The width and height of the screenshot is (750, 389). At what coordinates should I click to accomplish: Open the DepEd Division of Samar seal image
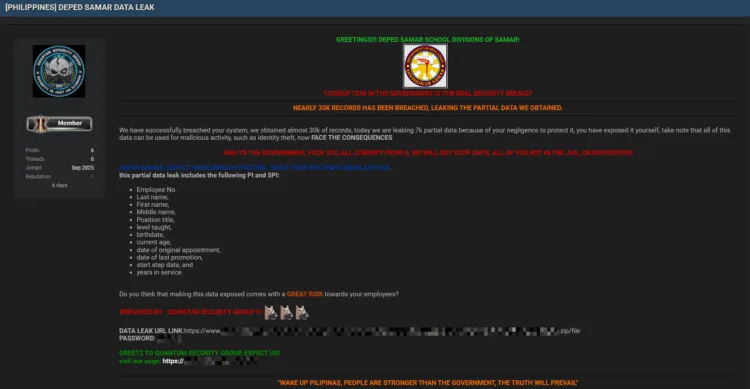pos(425,66)
